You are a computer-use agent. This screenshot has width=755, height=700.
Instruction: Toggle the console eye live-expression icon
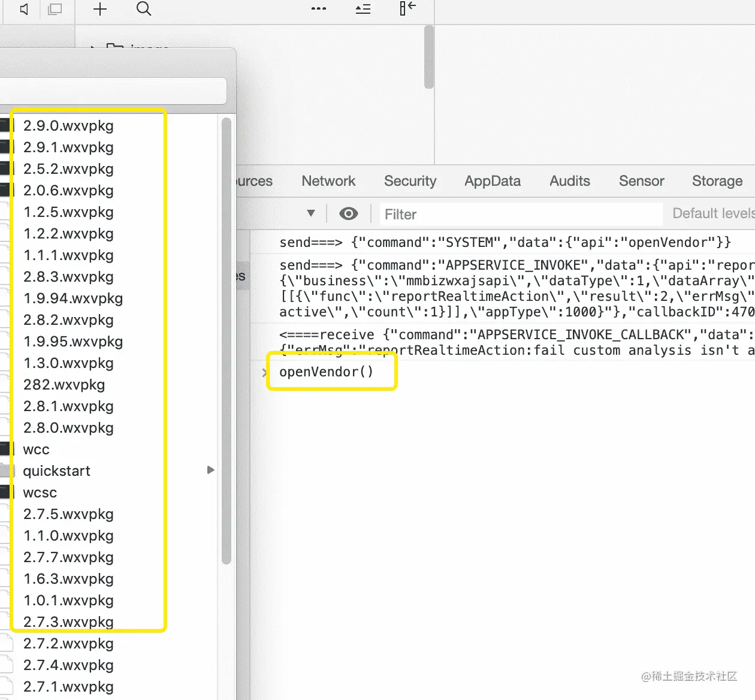click(349, 214)
